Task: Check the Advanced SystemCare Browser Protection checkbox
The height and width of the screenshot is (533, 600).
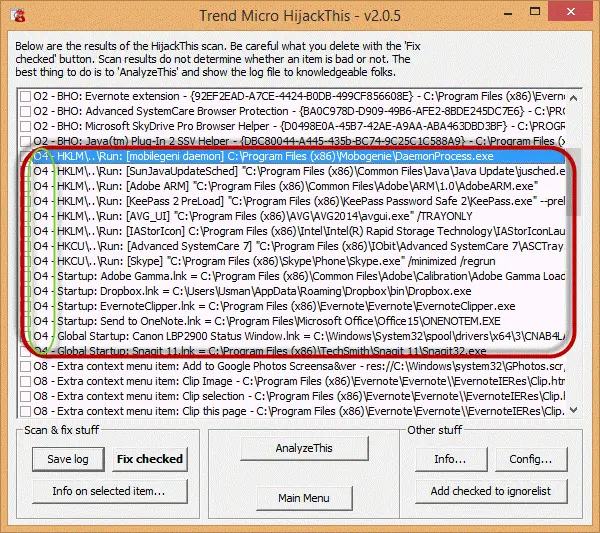Action: point(26,111)
